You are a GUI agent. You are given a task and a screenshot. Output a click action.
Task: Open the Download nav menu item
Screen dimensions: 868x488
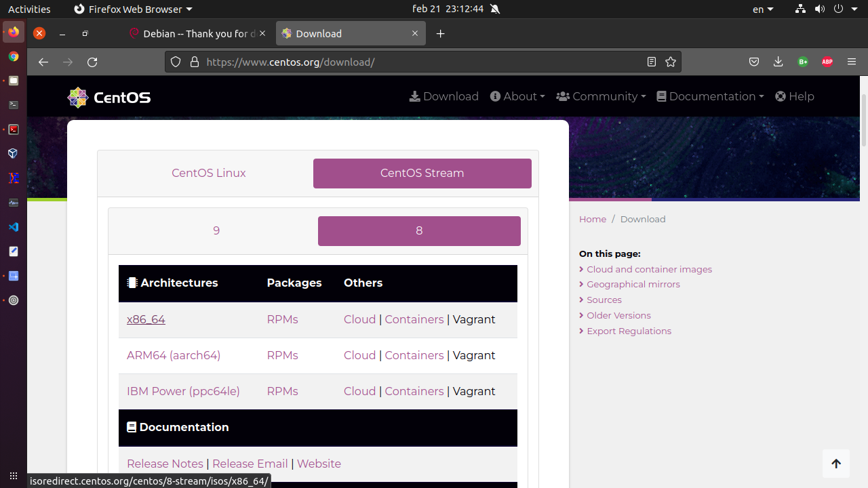444,97
